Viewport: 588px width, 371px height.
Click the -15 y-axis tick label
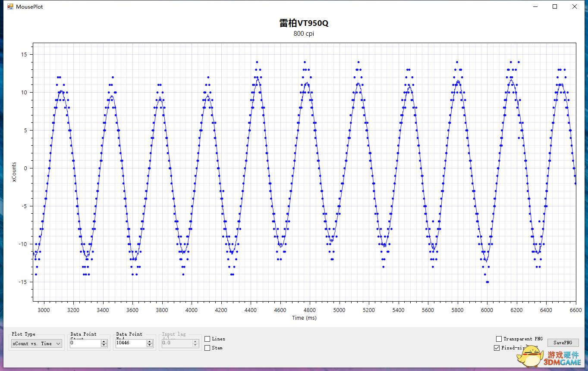(22, 282)
